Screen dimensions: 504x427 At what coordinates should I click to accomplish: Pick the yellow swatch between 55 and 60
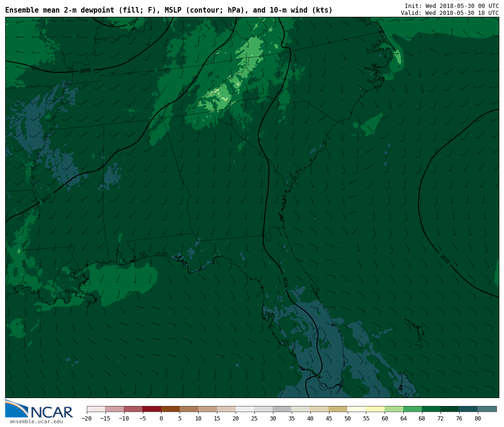(x=375, y=409)
